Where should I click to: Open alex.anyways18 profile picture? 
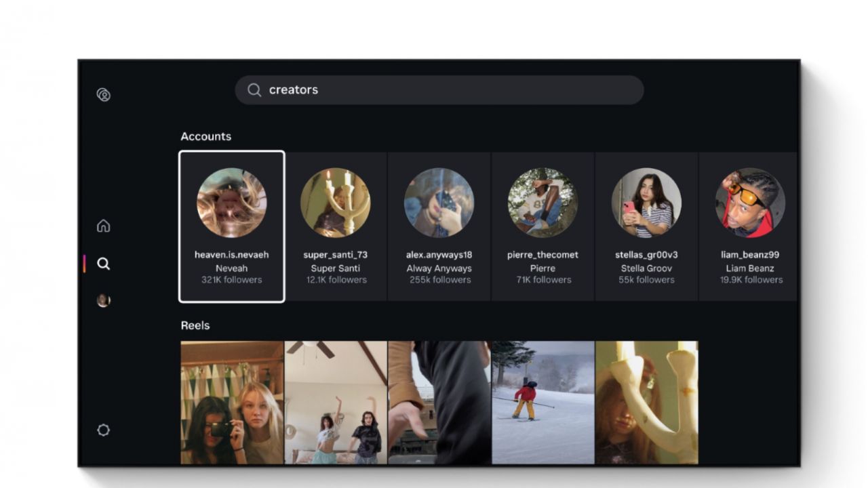(x=439, y=203)
